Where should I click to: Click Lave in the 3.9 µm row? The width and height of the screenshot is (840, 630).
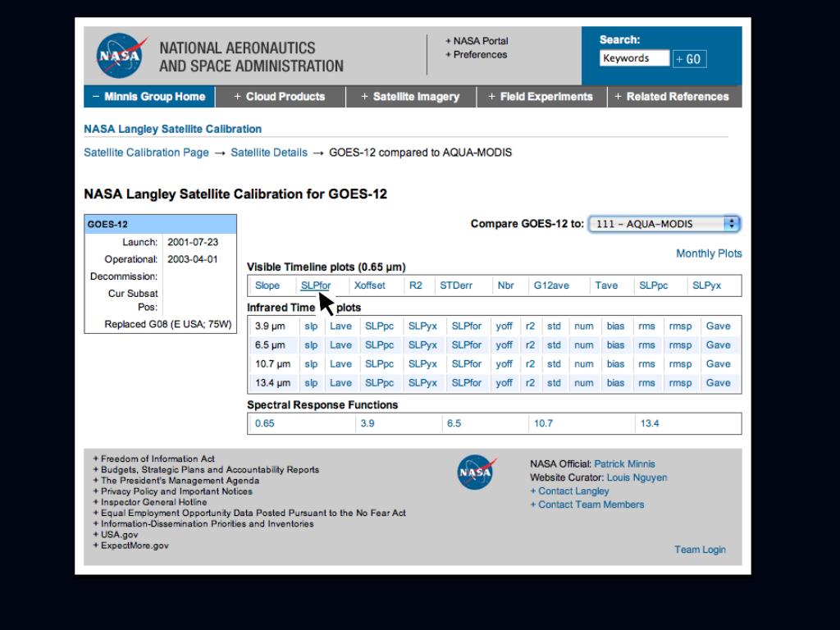pyautogui.click(x=340, y=326)
